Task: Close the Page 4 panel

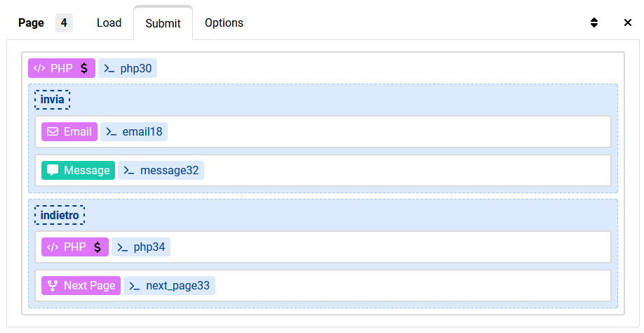Action: tap(628, 22)
